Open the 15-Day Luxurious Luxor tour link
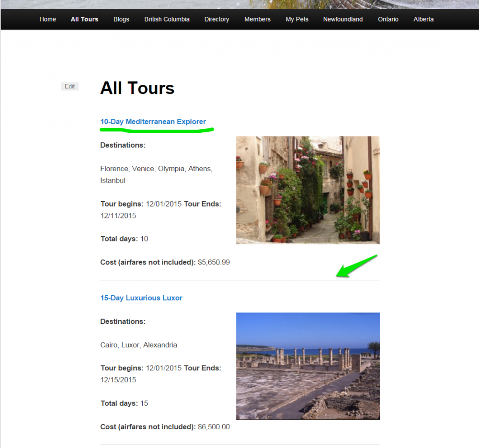The height and width of the screenshot is (448, 479). coord(141,298)
